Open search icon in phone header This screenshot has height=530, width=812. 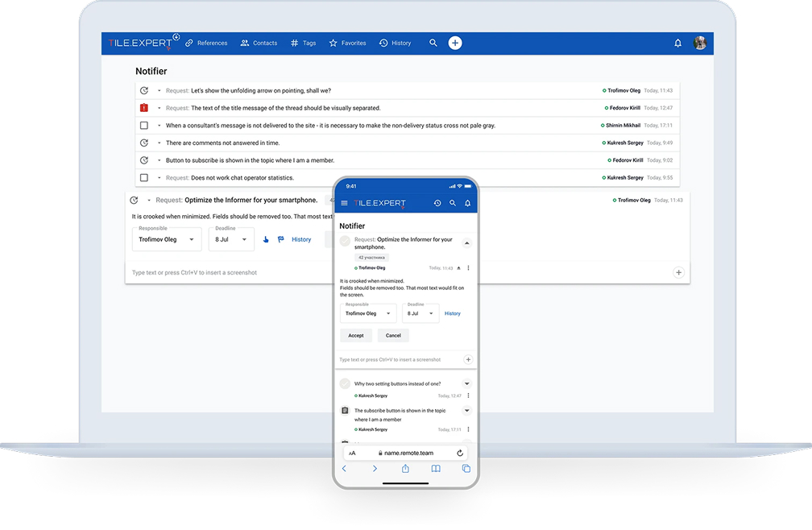(453, 204)
